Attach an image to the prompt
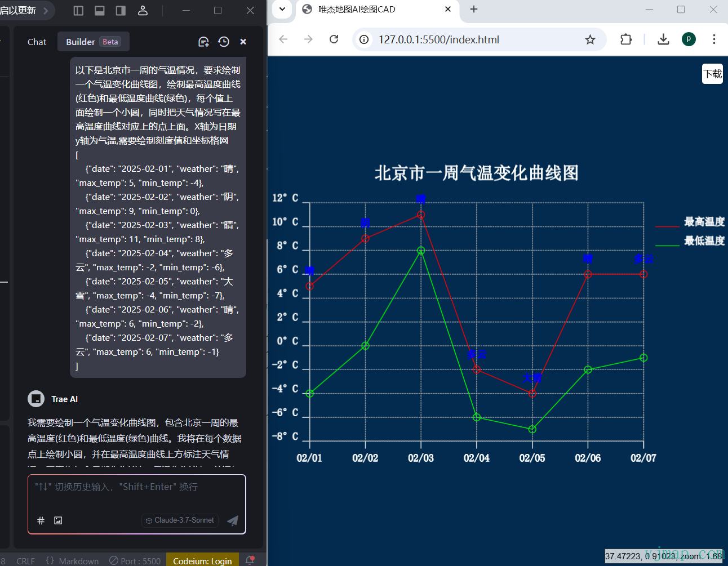 coord(58,520)
